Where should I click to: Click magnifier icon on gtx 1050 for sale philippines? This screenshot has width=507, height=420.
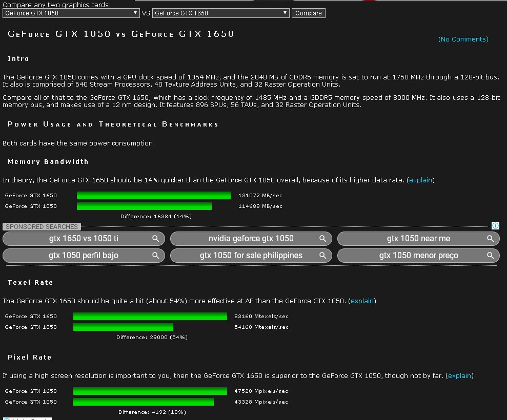coord(322,255)
